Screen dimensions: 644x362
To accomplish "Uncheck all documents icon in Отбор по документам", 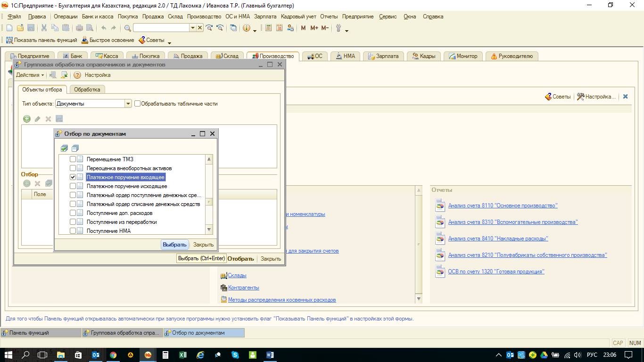I will (x=75, y=148).
